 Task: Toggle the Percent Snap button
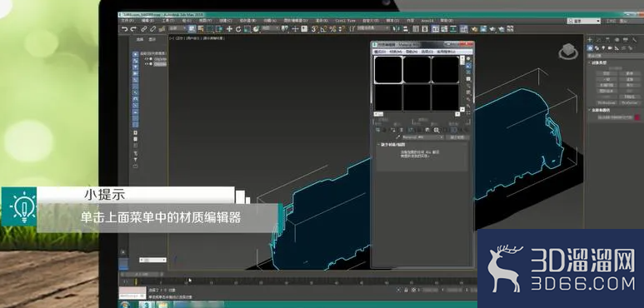point(332,29)
